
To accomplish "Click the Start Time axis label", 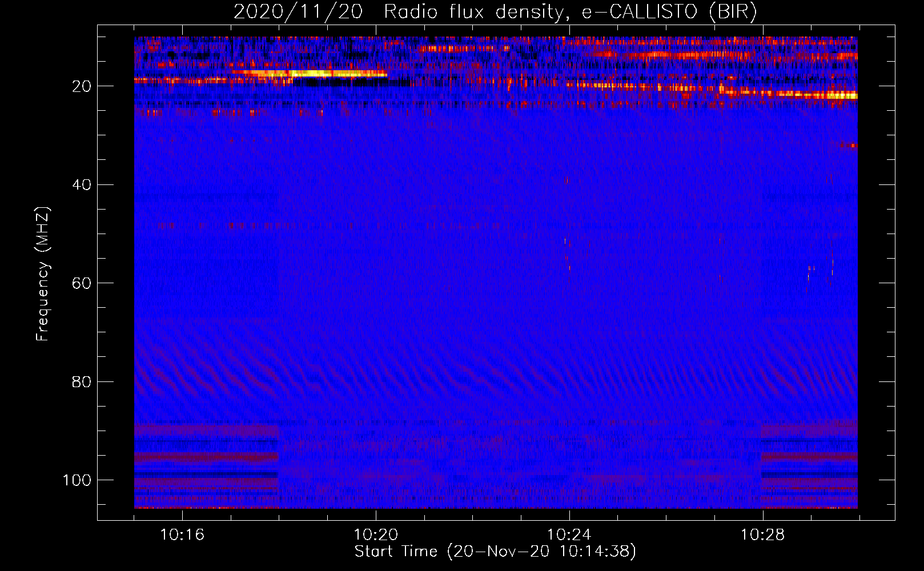I will tap(495, 552).
